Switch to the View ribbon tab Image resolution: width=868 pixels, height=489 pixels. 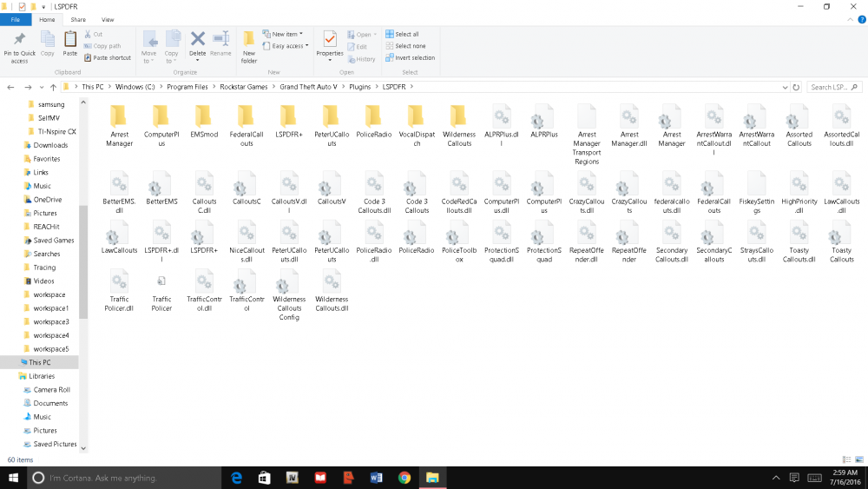click(x=108, y=19)
